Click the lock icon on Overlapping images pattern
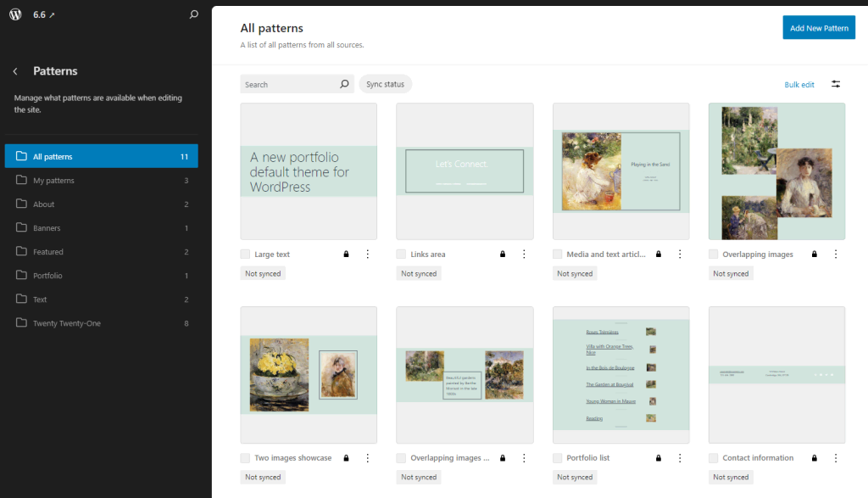The width and height of the screenshot is (868, 498). coord(814,254)
